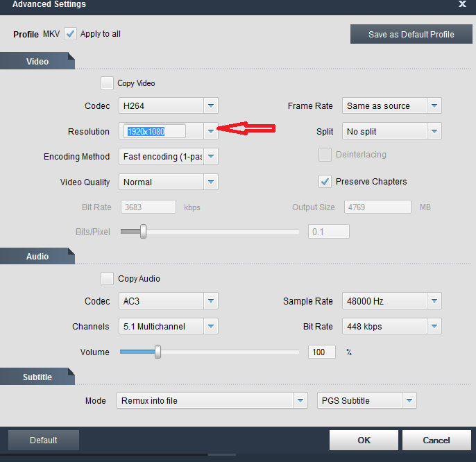Open the Encoding Method dropdown
This screenshot has height=462, width=476.
(x=211, y=157)
